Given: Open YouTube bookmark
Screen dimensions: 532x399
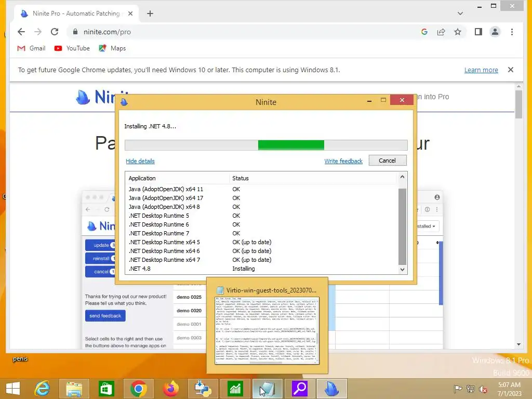Looking at the screenshot, I should [72, 48].
